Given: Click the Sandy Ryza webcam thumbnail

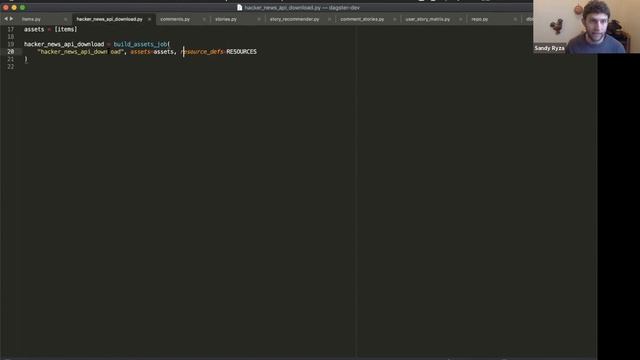Looking at the screenshot, I should pyautogui.click(x=587, y=27).
